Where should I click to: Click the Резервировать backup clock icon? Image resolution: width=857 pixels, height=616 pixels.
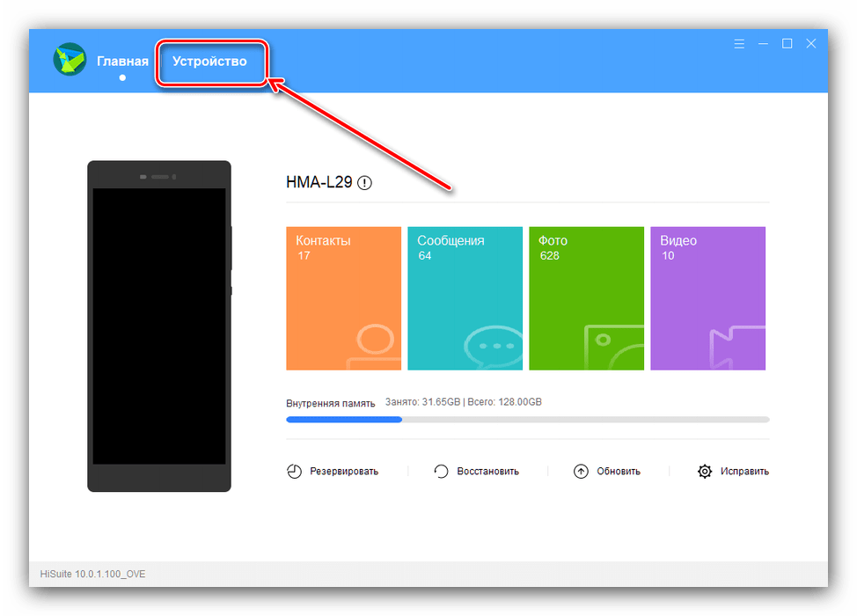(x=294, y=471)
